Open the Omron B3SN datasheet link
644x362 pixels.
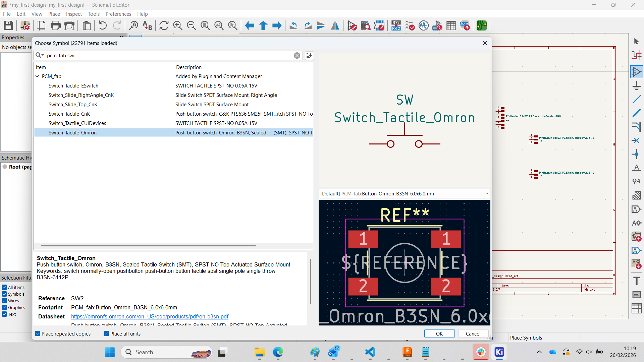coord(150,316)
